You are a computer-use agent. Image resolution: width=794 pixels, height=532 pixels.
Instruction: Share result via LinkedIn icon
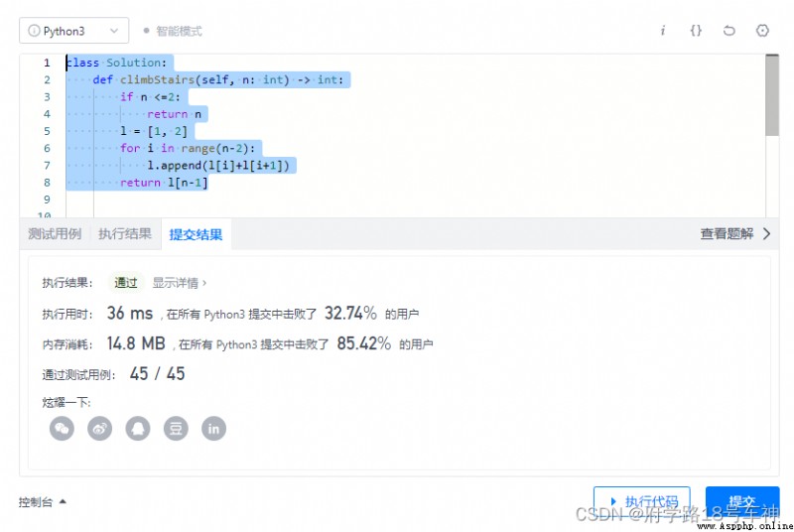click(213, 429)
